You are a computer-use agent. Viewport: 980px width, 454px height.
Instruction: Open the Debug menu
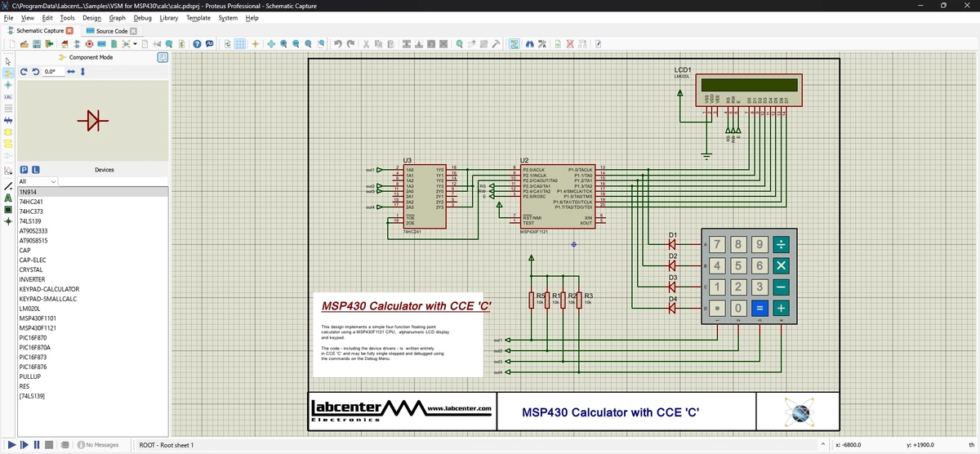coord(142,17)
